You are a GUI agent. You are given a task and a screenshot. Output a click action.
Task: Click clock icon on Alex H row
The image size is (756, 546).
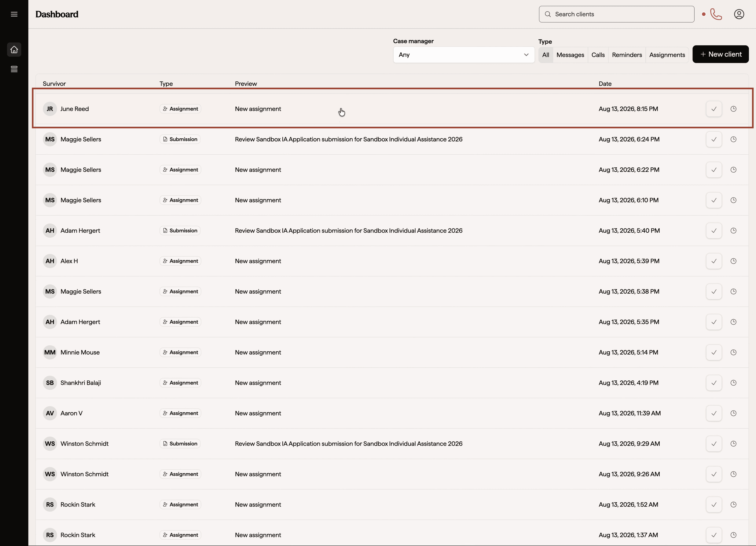[x=733, y=261]
